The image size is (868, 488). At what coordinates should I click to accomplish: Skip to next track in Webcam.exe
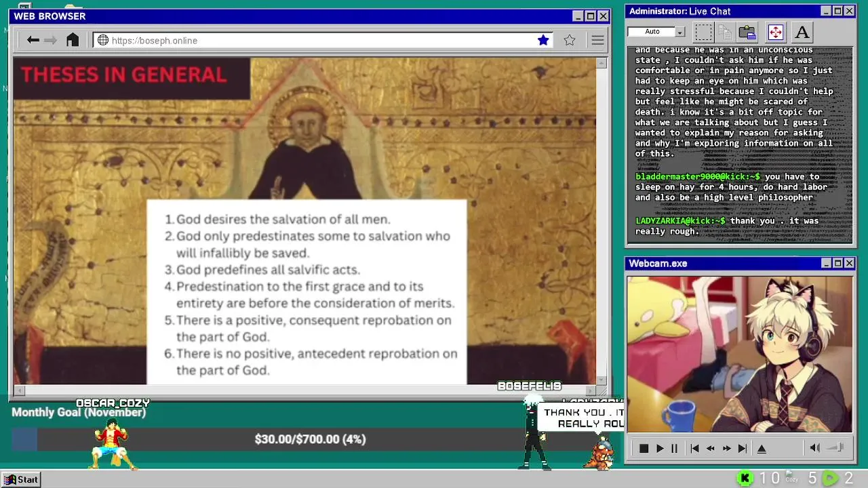pyautogui.click(x=743, y=449)
